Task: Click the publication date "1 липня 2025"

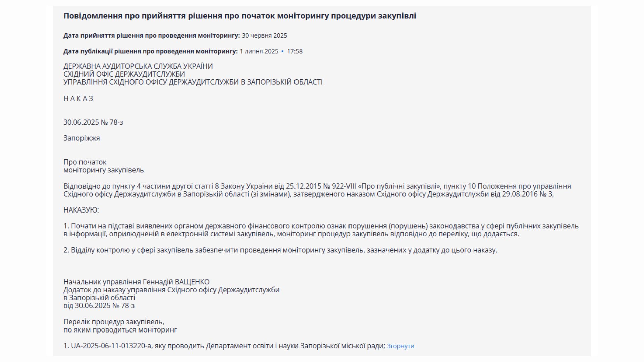Action: pos(259,51)
